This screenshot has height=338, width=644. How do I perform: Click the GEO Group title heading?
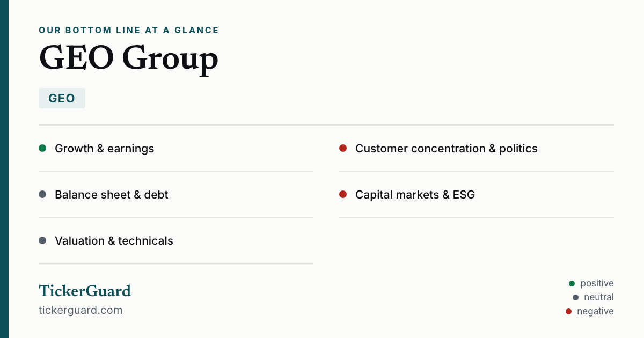(x=129, y=58)
